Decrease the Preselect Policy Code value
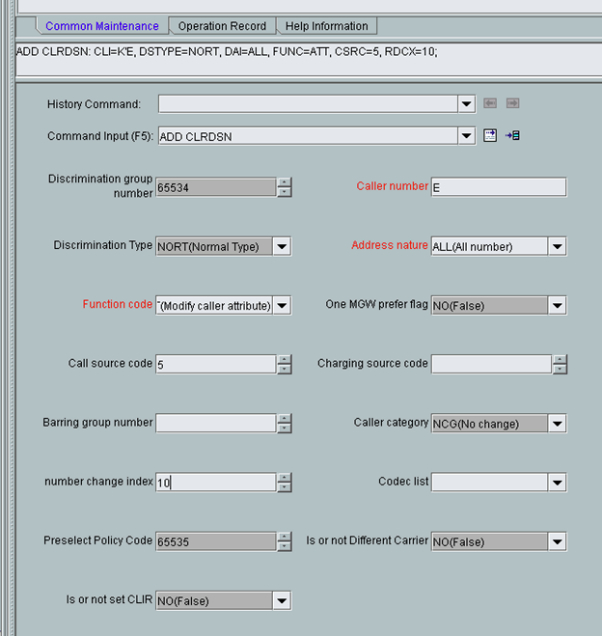Image resolution: width=602 pixels, height=636 pixels. [x=284, y=546]
